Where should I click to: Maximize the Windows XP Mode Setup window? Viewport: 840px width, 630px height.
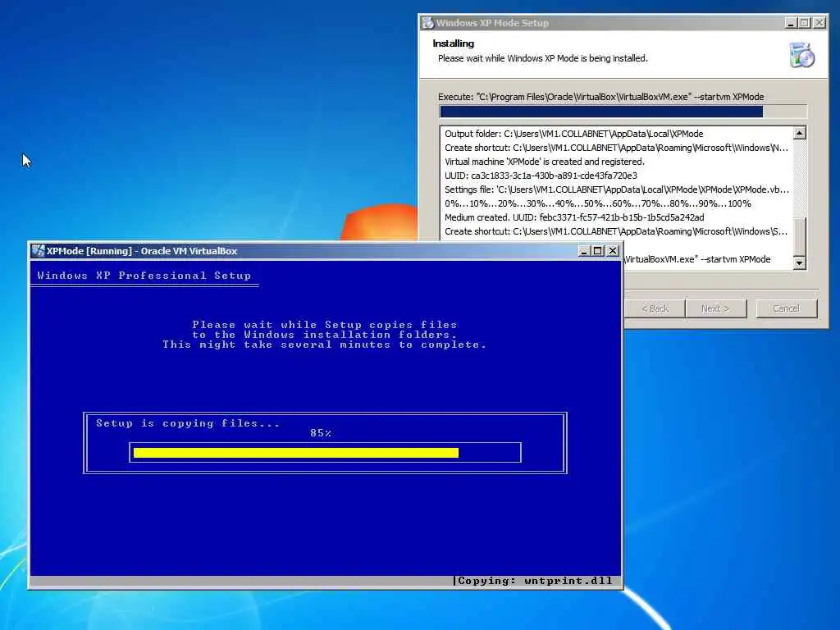click(804, 23)
